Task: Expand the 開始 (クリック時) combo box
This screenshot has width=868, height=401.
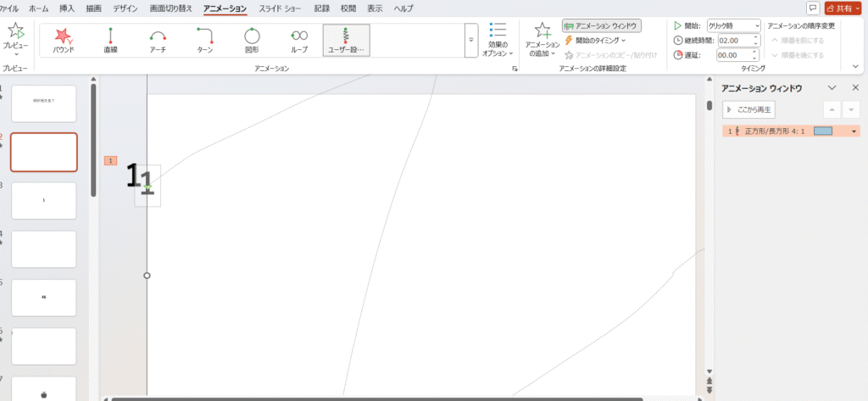Action: (x=735, y=25)
